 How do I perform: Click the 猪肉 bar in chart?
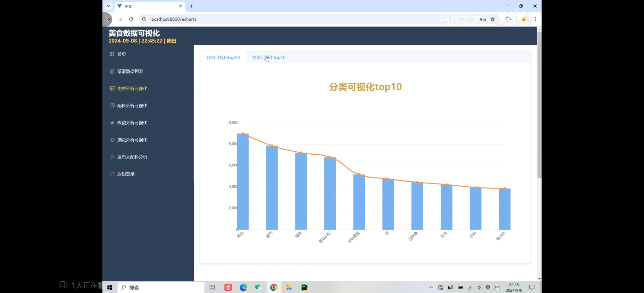301,191
